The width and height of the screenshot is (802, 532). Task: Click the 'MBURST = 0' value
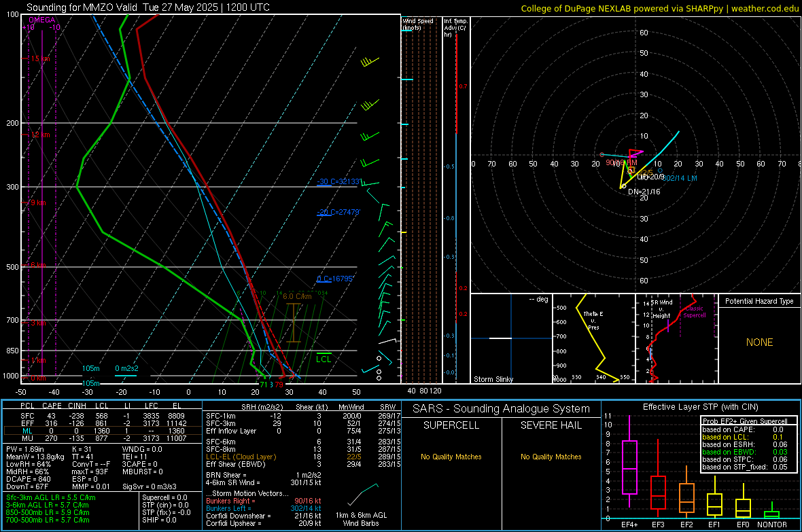(142, 472)
